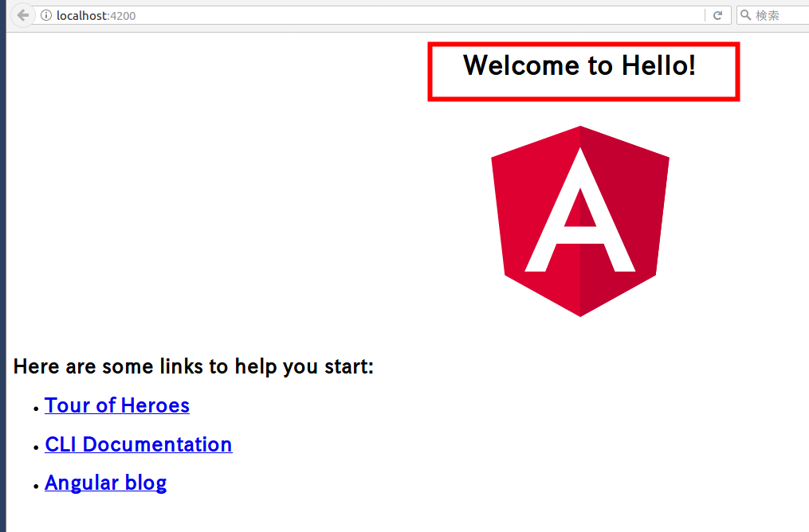Click the separator line left of the reload icon
Image resolution: width=809 pixels, height=532 pixels.
click(x=705, y=15)
